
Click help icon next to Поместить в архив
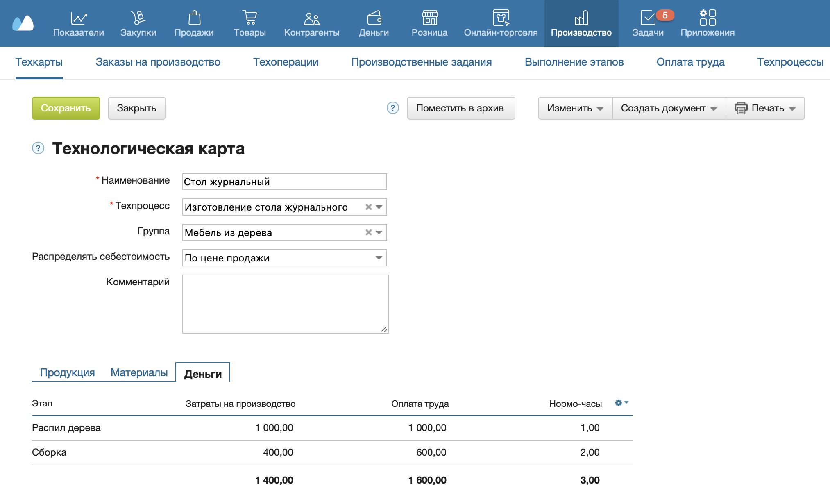[392, 108]
